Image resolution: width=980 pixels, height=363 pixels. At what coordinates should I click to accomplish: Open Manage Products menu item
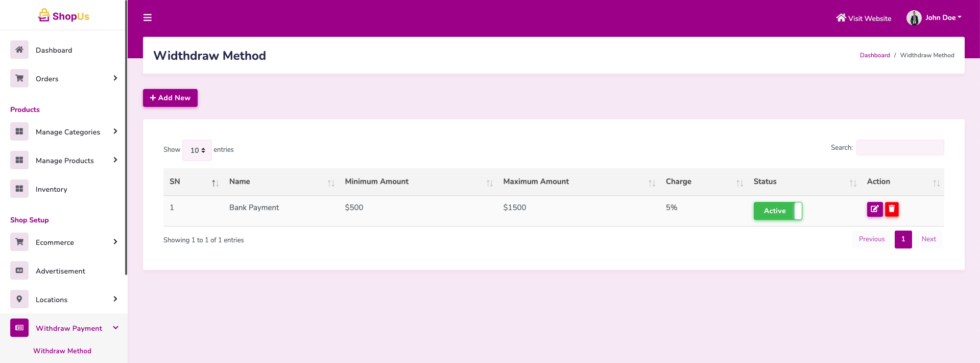pos(65,161)
